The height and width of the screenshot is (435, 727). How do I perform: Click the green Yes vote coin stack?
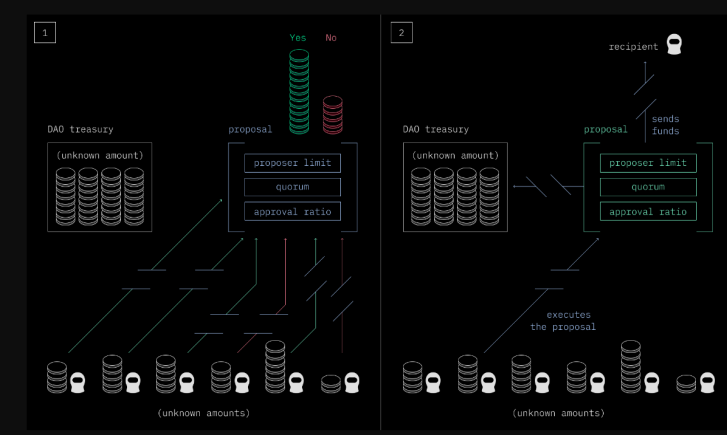tap(299, 92)
